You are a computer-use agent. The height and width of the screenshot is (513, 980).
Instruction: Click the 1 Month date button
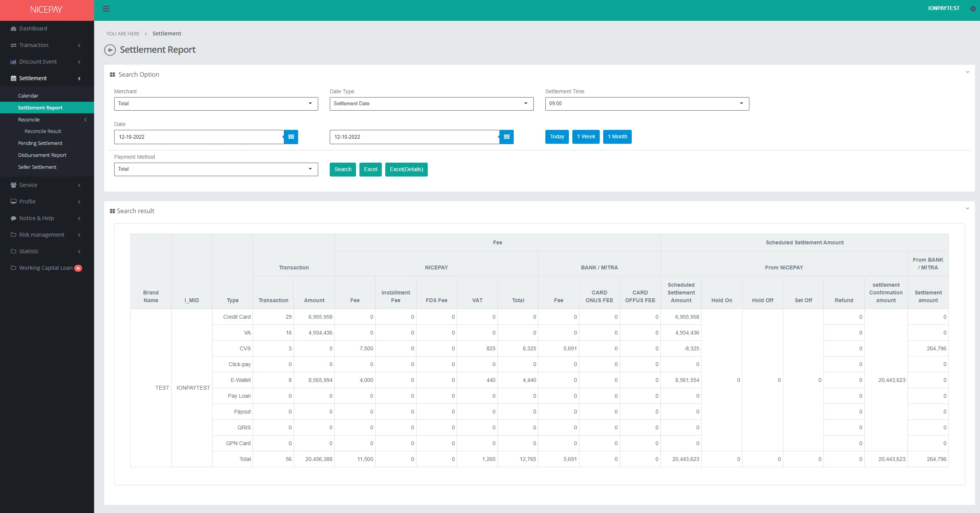pos(617,137)
